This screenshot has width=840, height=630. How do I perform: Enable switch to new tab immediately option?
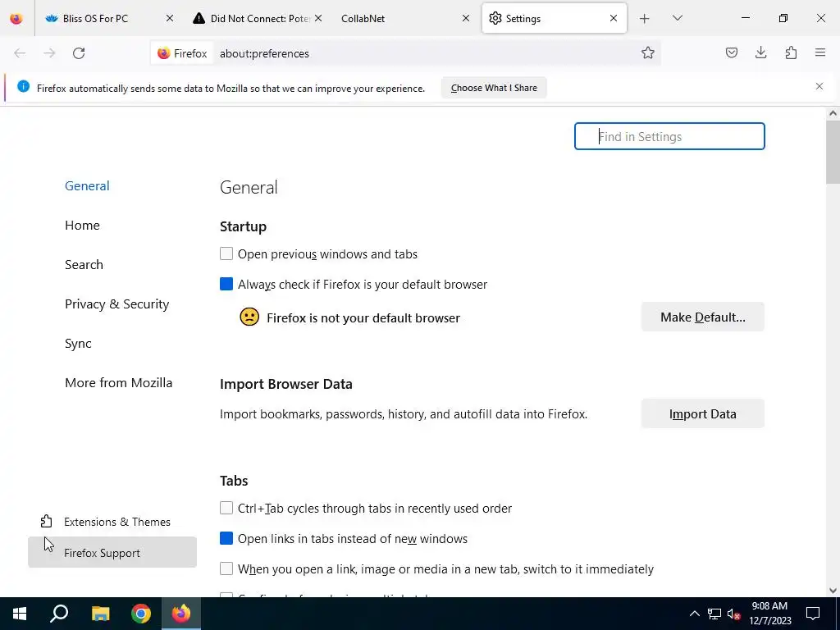pyautogui.click(x=226, y=568)
